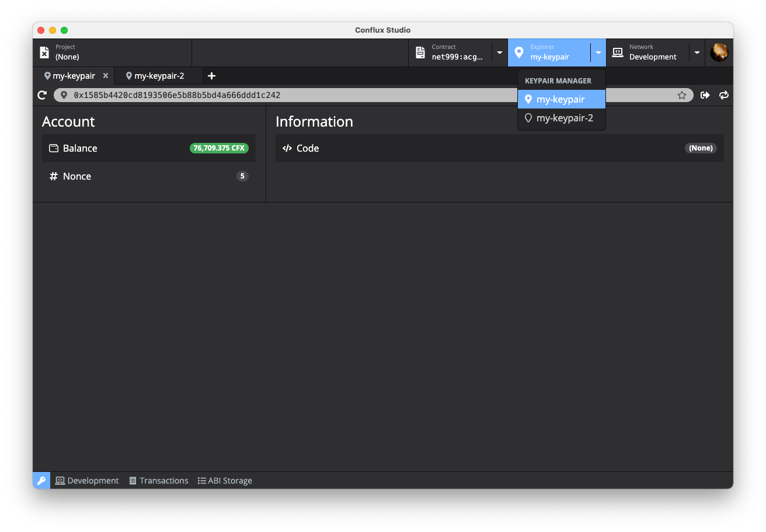This screenshot has height=532, width=766.
Task: Collapse the Explorer dropdown arrow
Action: tap(598, 52)
